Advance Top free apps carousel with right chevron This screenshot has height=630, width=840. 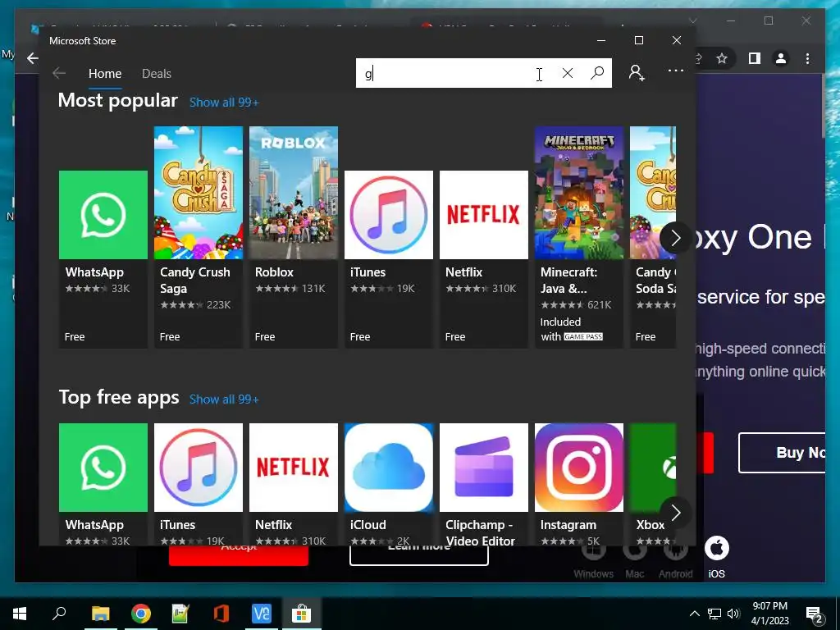(676, 513)
